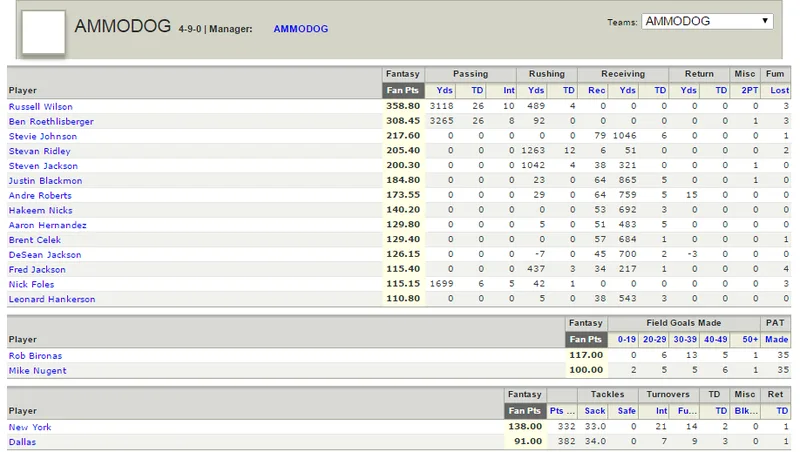800x452 pixels.
Task: Sort by Receiving Rec column header
Action: 596,90
